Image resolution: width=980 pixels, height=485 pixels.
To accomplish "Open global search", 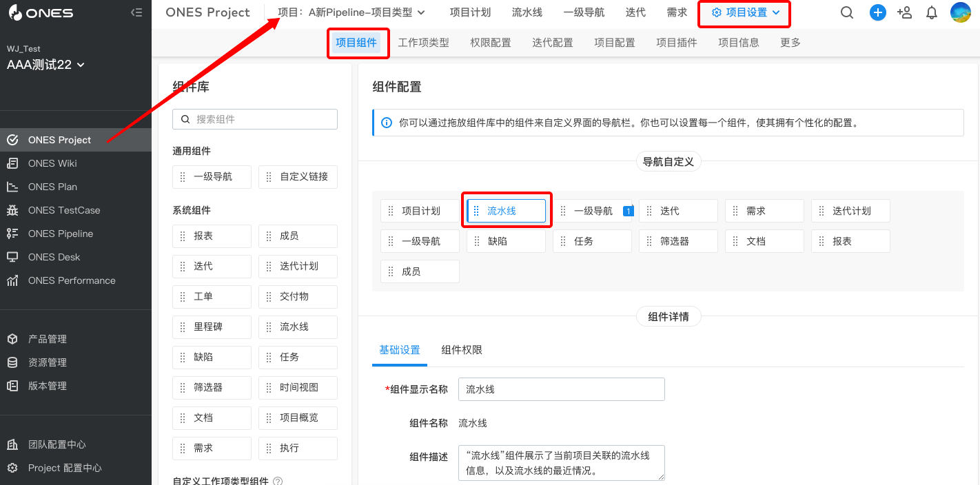I will (847, 12).
